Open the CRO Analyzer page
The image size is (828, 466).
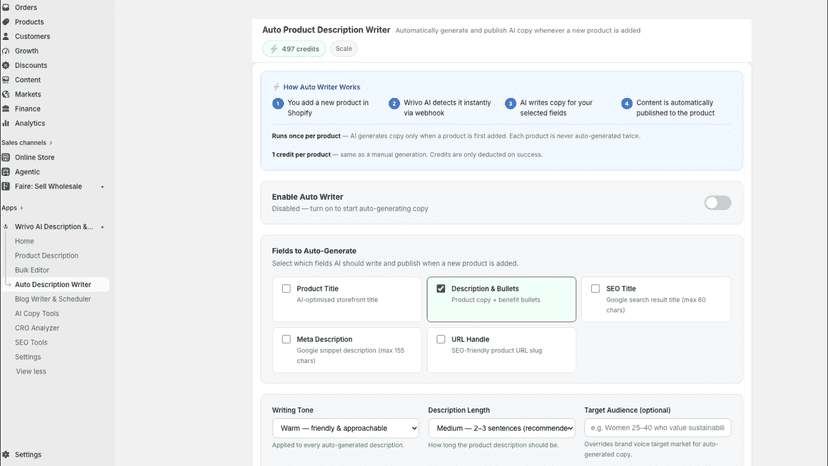(x=37, y=328)
